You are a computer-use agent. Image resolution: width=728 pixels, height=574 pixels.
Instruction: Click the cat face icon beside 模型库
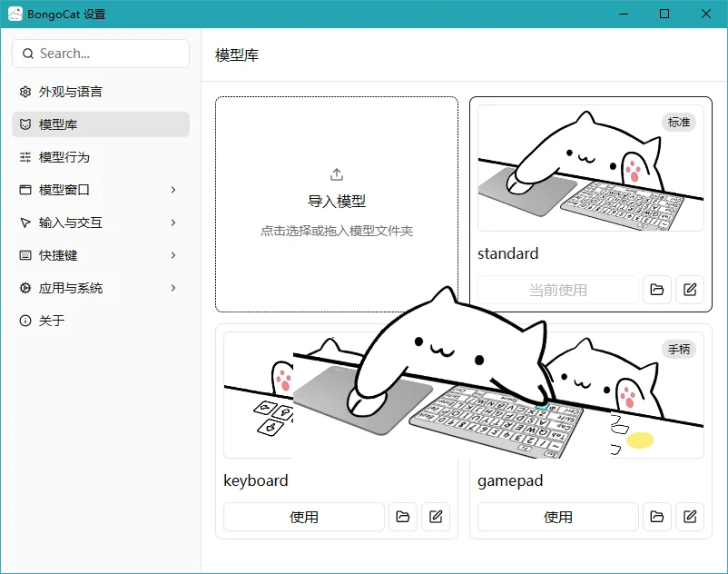(25, 124)
